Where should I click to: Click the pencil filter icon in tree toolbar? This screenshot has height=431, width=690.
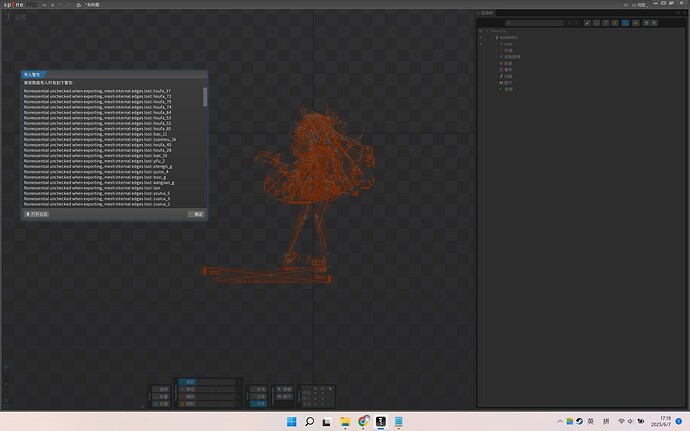(x=587, y=22)
